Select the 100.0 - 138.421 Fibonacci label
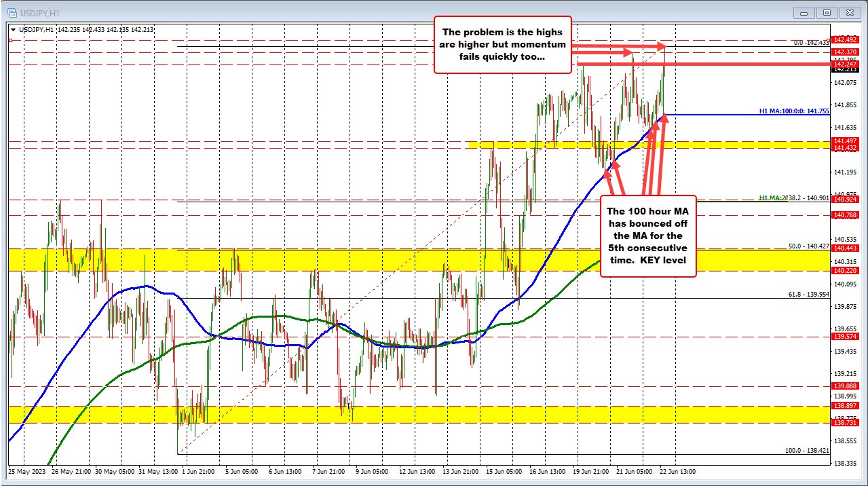This screenshot has height=486, width=868. 806,450
